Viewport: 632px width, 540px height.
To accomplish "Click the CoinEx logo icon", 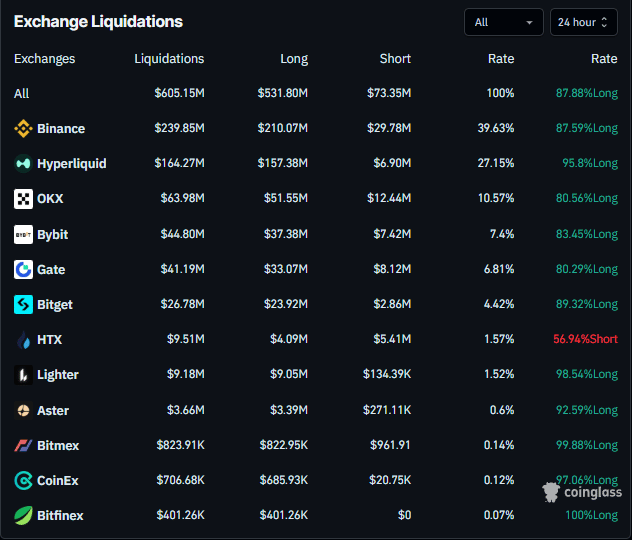I will point(23,481).
